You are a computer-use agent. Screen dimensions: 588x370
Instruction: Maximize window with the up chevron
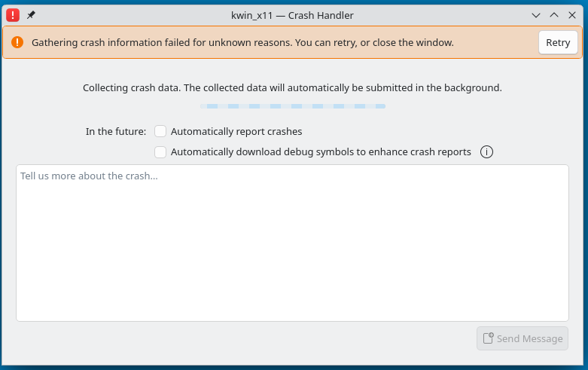[554, 15]
